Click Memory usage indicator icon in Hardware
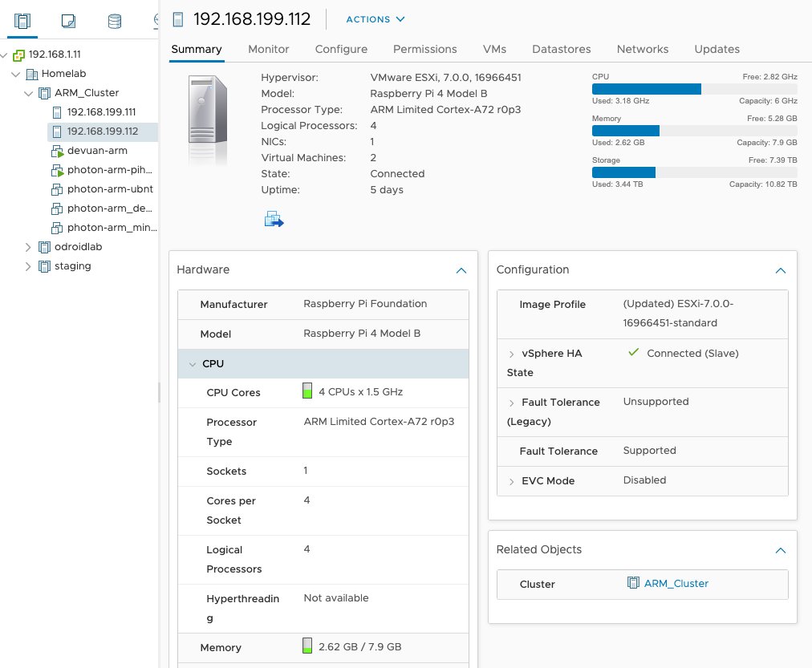The image size is (812, 668). click(307, 646)
